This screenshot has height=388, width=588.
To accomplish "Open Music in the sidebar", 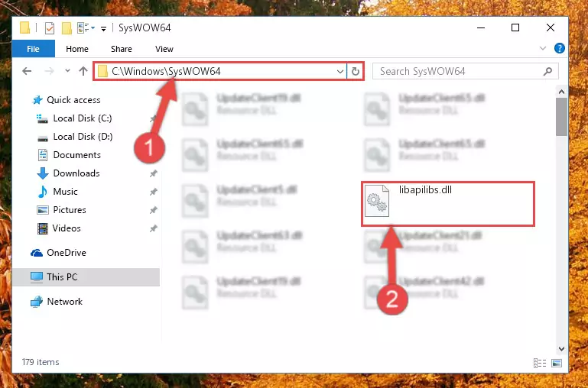I will pyautogui.click(x=65, y=192).
